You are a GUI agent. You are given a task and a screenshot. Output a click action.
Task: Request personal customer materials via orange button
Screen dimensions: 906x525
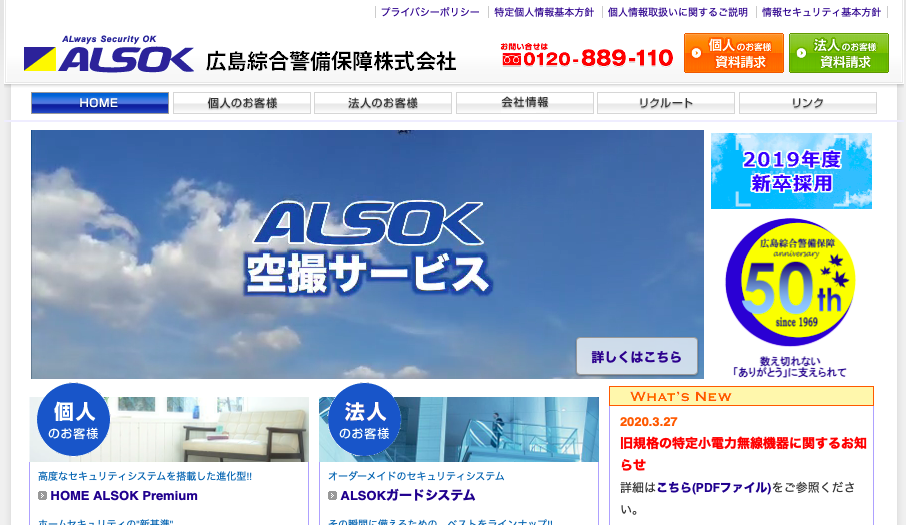point(734,53)
